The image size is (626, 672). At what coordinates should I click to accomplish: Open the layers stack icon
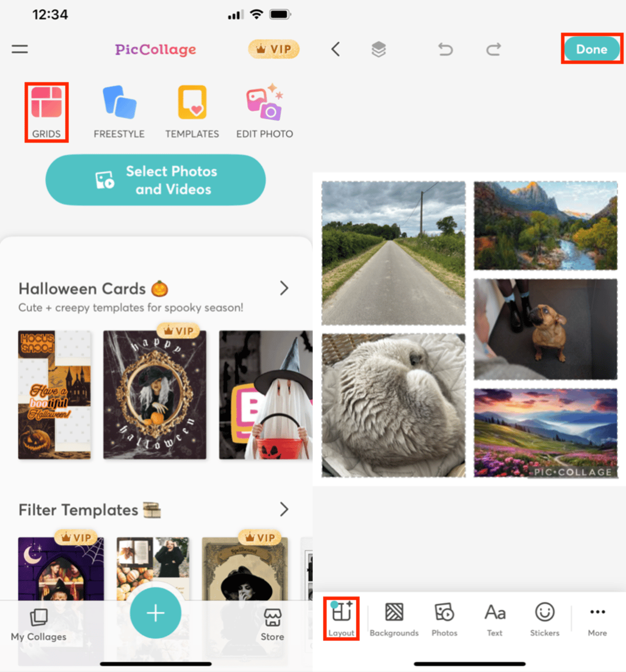[378, 49]
